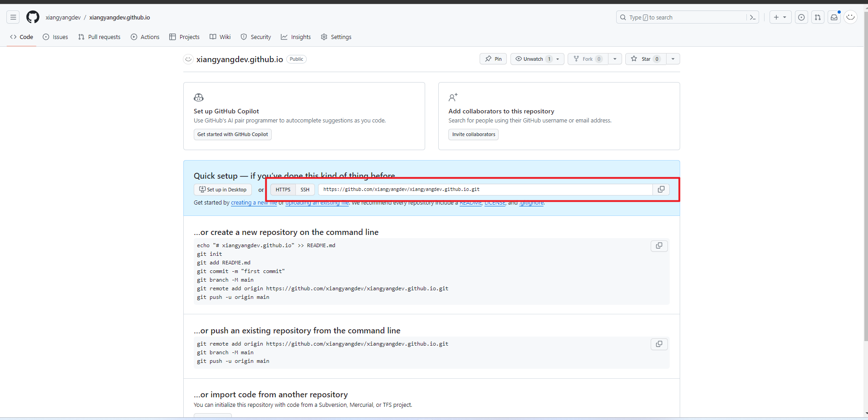Click the add-collaborator person icon
Viewport: 868px width, 420px height.
(x=453, y=97)
